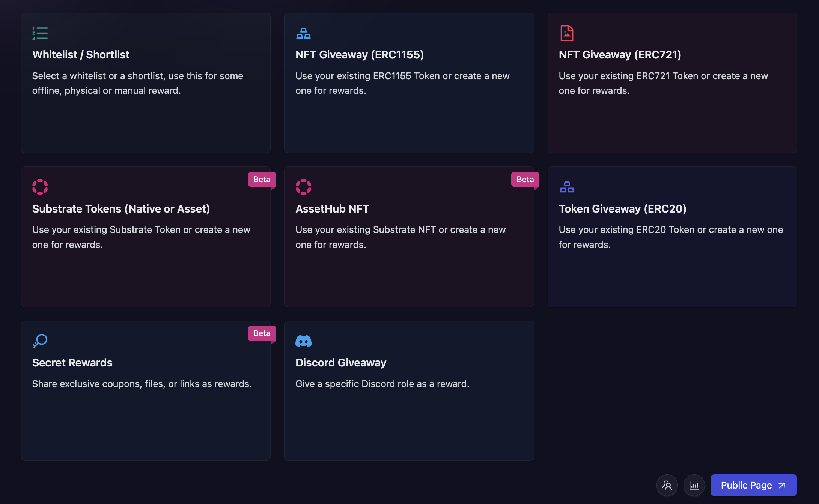Open the Public Page link
The height and width of the screenshot is (504, 819).
pos(753,485)
